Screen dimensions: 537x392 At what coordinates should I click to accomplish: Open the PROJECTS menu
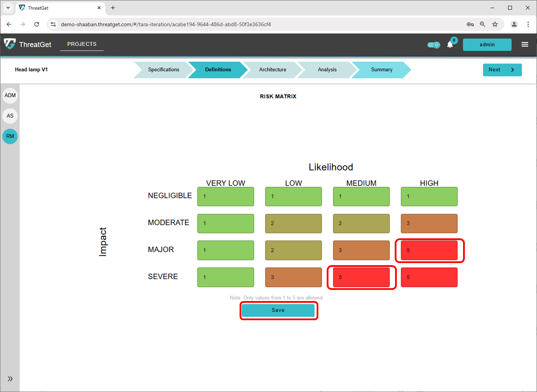click(82, 44)
